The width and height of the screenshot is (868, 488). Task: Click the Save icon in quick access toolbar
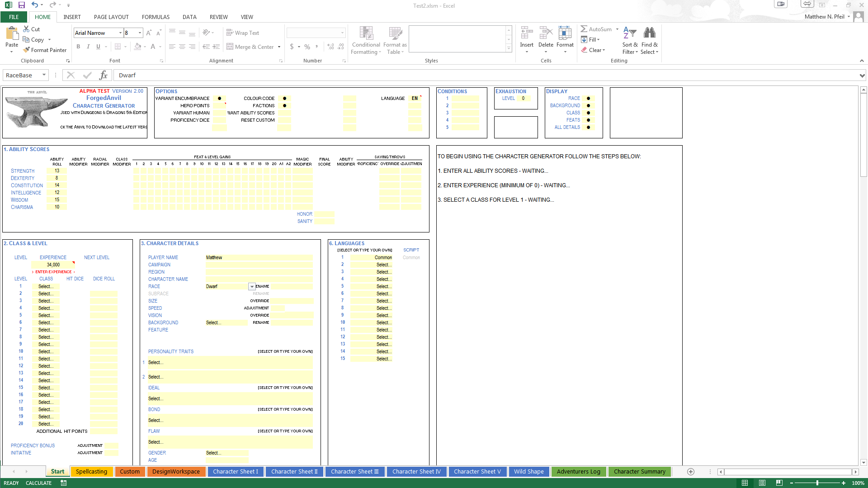tap(21, 5)
